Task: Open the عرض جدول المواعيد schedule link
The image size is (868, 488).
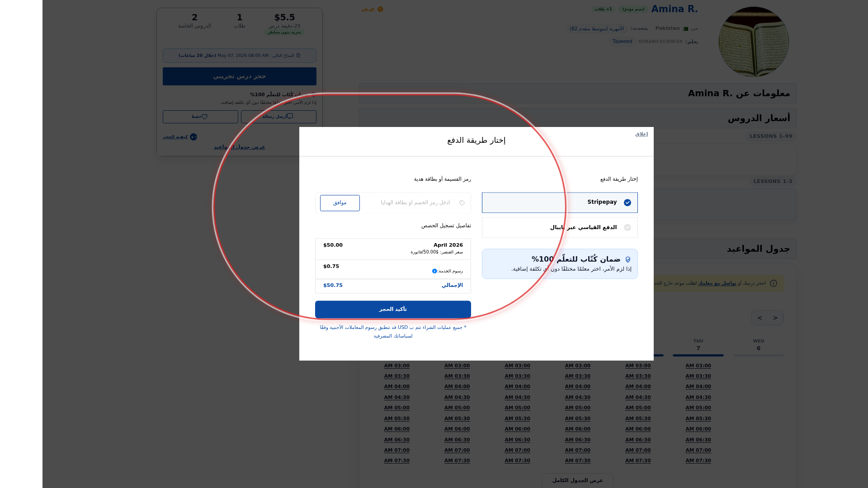Action: coord(240,147)
